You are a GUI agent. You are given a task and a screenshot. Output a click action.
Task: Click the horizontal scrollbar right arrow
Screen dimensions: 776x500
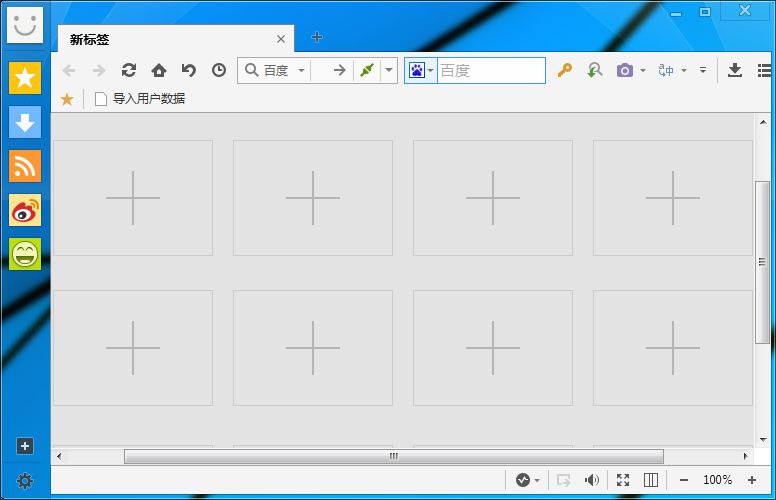coord(745,456)
